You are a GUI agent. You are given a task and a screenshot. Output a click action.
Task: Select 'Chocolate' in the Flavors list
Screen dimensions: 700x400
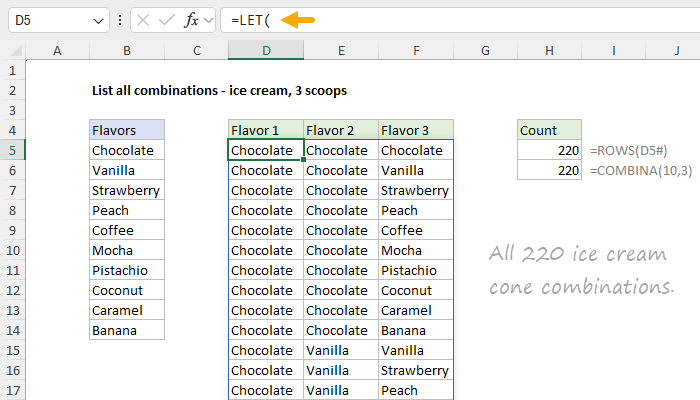127,150
